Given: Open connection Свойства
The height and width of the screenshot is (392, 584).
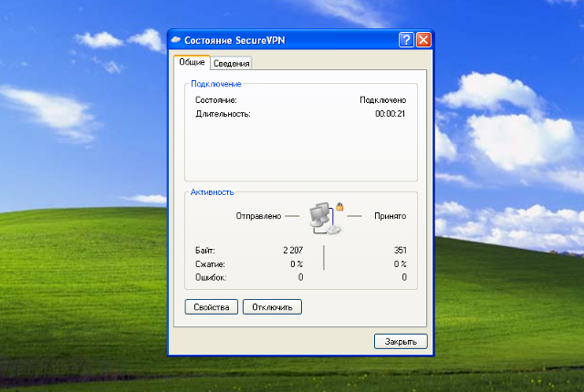Looking at the screenshot, I should click(x=211, y=307).
